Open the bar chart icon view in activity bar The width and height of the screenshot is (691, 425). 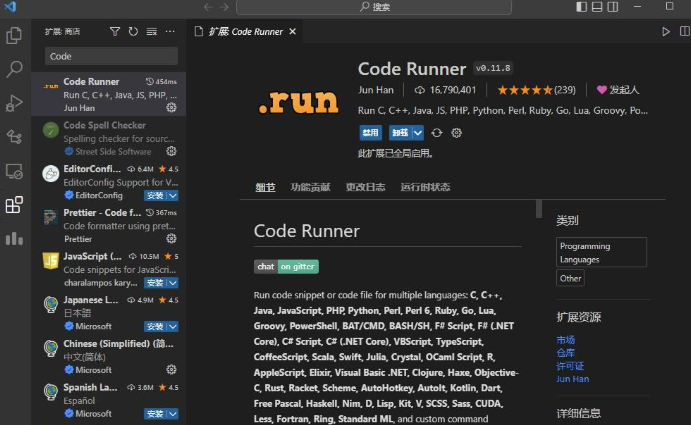click(14, 239)
